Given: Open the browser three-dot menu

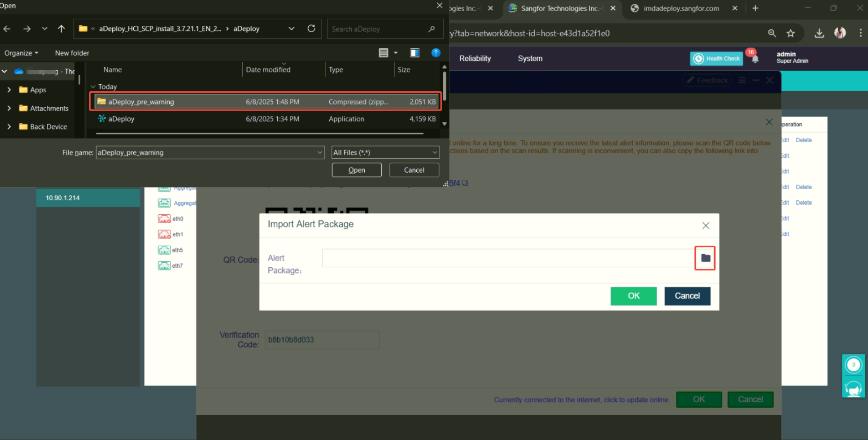Looking at the screenshot, I should click(x=861, y=33).
